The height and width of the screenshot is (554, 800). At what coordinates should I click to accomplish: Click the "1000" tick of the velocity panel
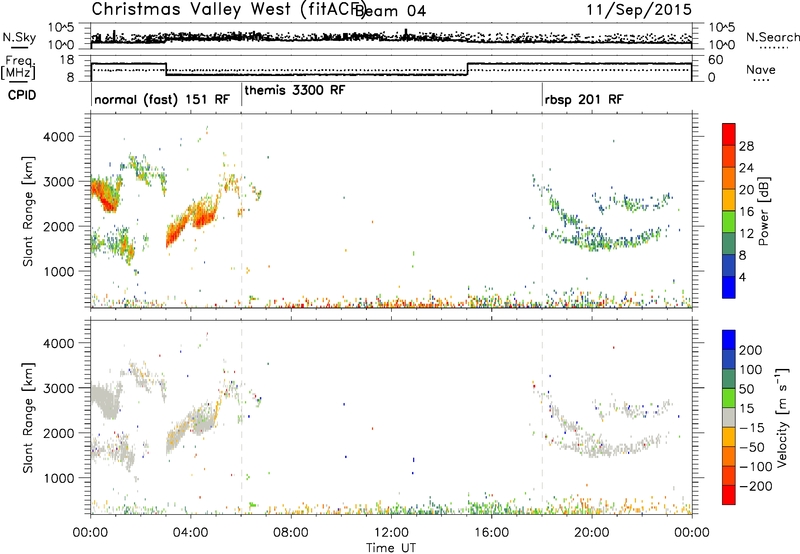[59, 478]
